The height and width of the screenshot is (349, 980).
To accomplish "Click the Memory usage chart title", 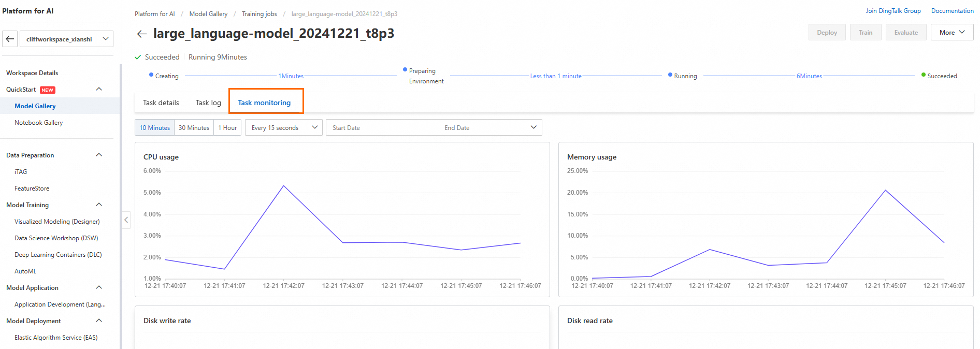I will click(592, 157).
